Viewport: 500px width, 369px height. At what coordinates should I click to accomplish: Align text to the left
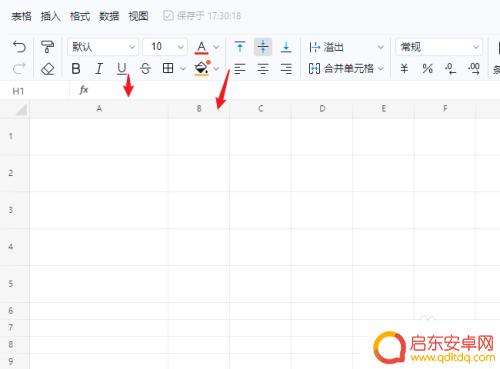tap(240, 69)
